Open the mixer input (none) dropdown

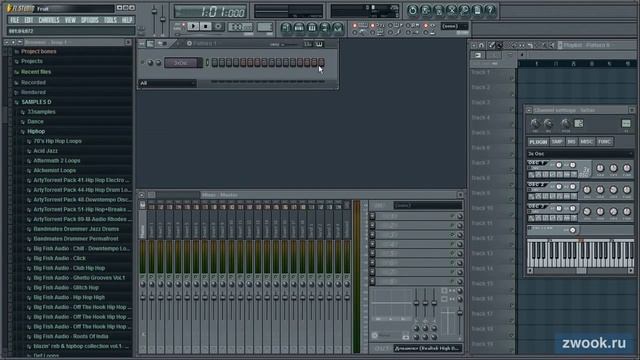(428, 205)
